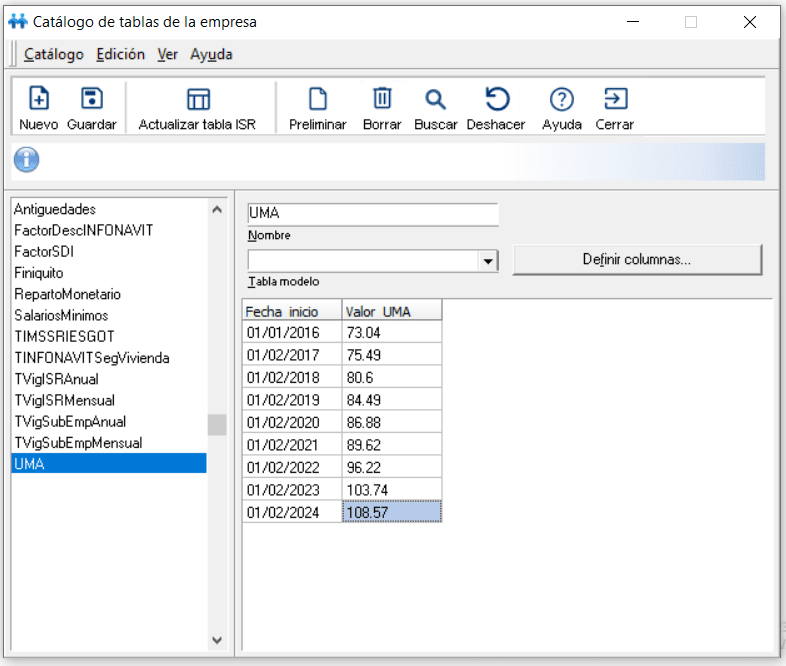Click the Definir columnas button
This screenshot has height=666, width=786.
point(637,260)
